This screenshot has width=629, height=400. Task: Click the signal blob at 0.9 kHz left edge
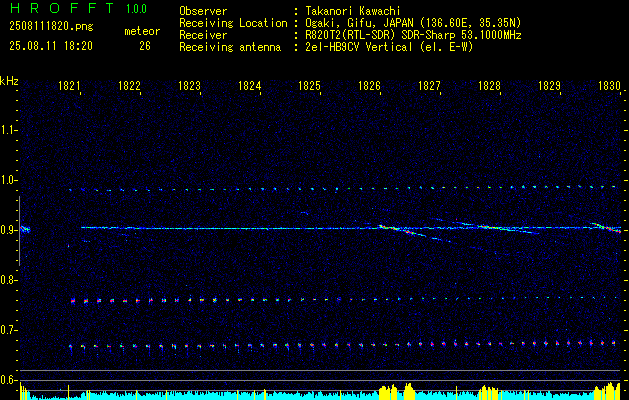click(25, 229)
